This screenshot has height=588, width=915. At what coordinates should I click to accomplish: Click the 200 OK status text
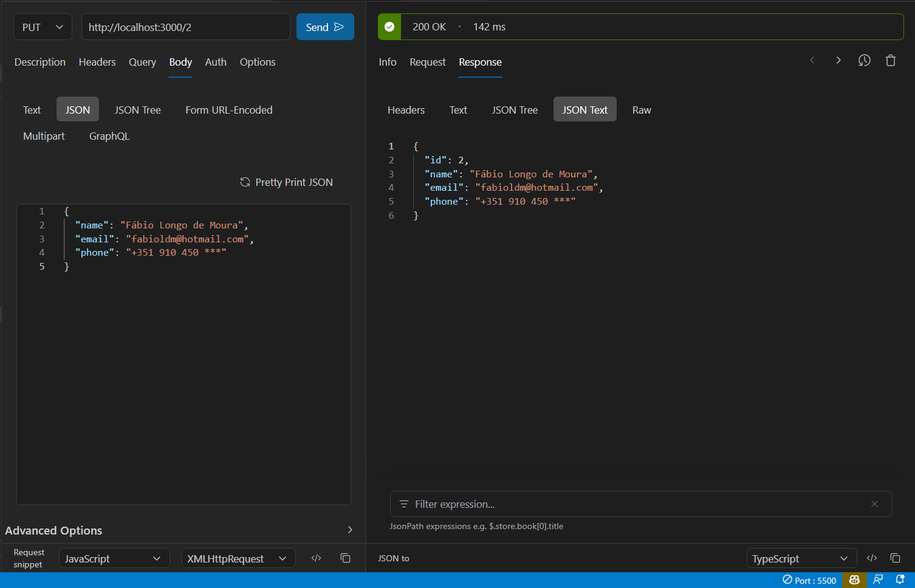[x=429, y=27]
